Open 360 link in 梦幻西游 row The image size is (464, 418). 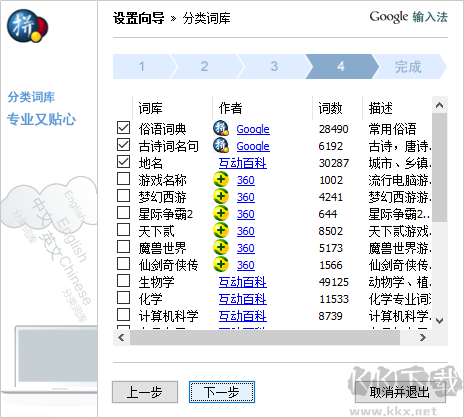(246, 197)
